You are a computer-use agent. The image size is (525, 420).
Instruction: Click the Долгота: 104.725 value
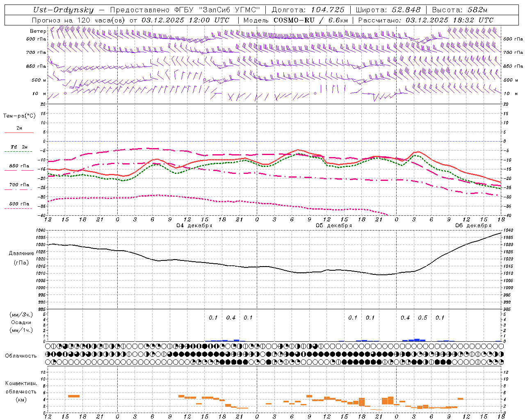tap(308, 10)
